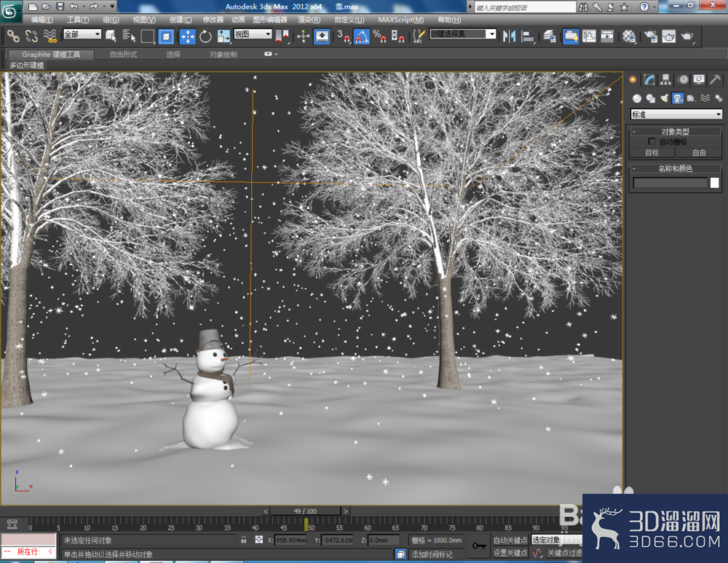Activate the Select and Rotate tool

tap(205, 36)
